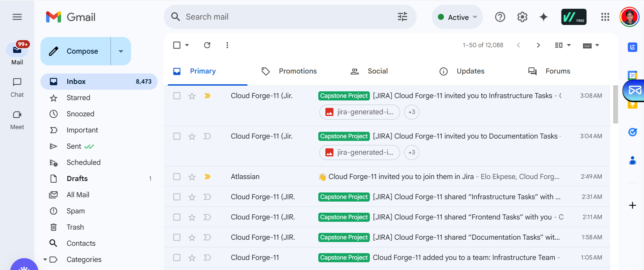Open the FREE extension badge icon
Screen dimensions: 644x270
(x=574, y=17)
